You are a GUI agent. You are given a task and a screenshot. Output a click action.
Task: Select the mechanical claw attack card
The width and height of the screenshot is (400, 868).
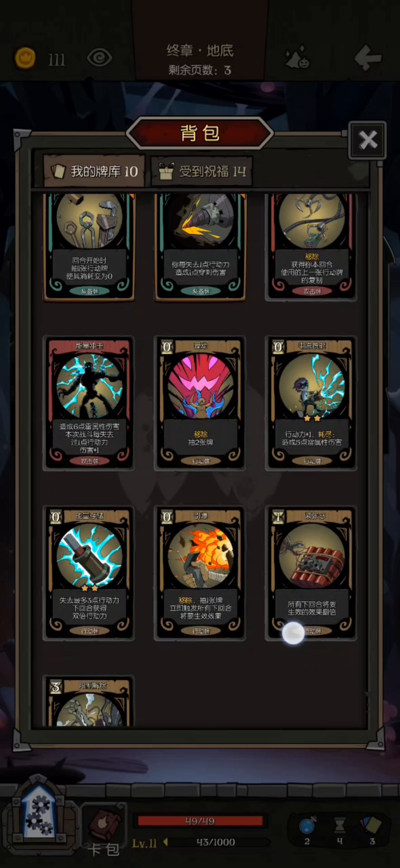[x=311, y=247]
